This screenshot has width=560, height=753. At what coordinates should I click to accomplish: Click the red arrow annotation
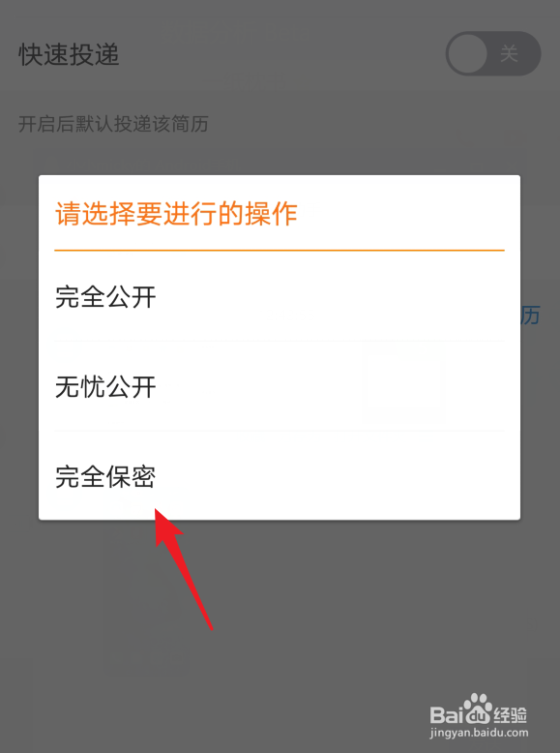[183, 568]
